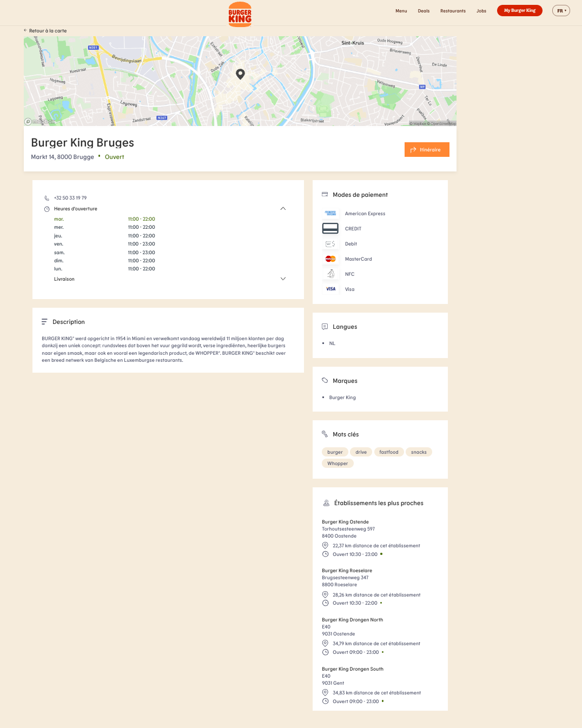Viewport: 582px width, 728px height.
Task: Click the ven. 11:00 - 23:00 row
Action: 104,244
